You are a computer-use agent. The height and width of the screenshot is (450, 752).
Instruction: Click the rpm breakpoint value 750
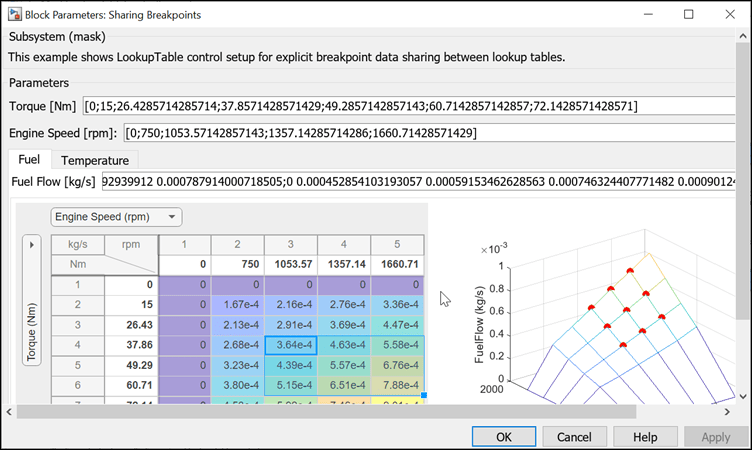point(237,264)
